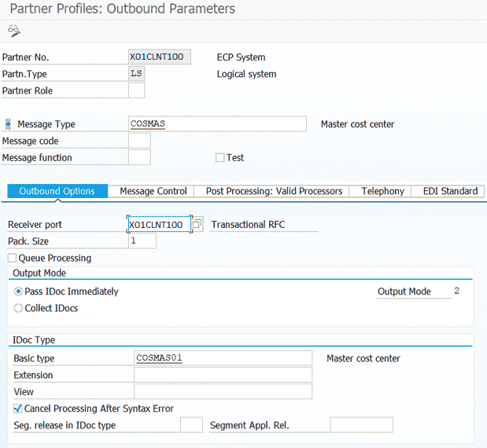Toggle the Queue Processing checkbox
The width and height of the screenshot is (487, 448).
(13, 258)
